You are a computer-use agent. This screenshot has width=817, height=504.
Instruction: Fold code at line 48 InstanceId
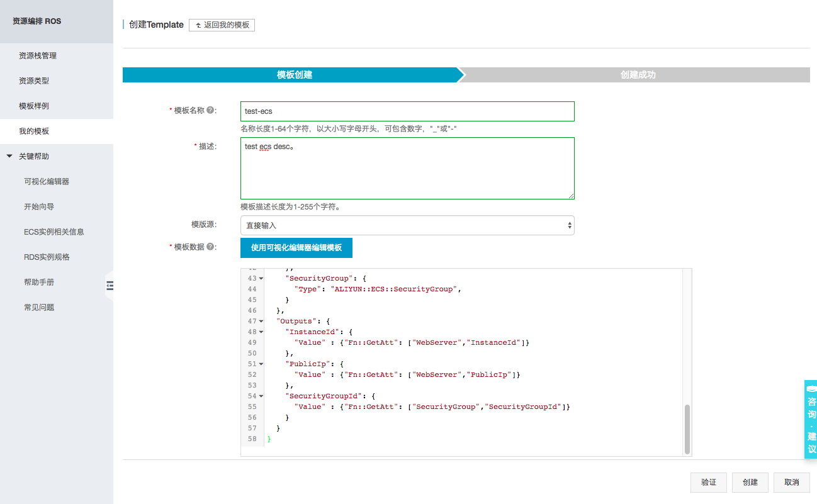coord(261,332)
